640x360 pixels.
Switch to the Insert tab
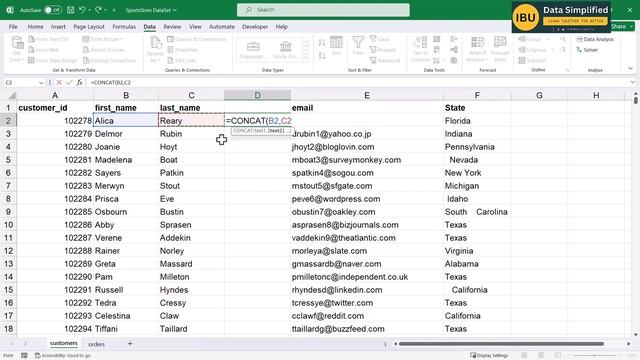[58, 27]
